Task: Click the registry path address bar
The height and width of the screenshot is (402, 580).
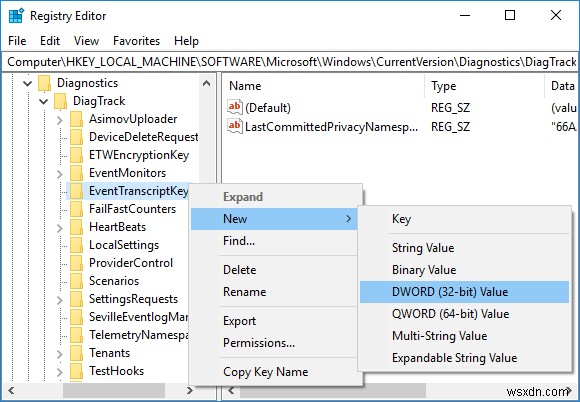Action: [x=290, y=62]
